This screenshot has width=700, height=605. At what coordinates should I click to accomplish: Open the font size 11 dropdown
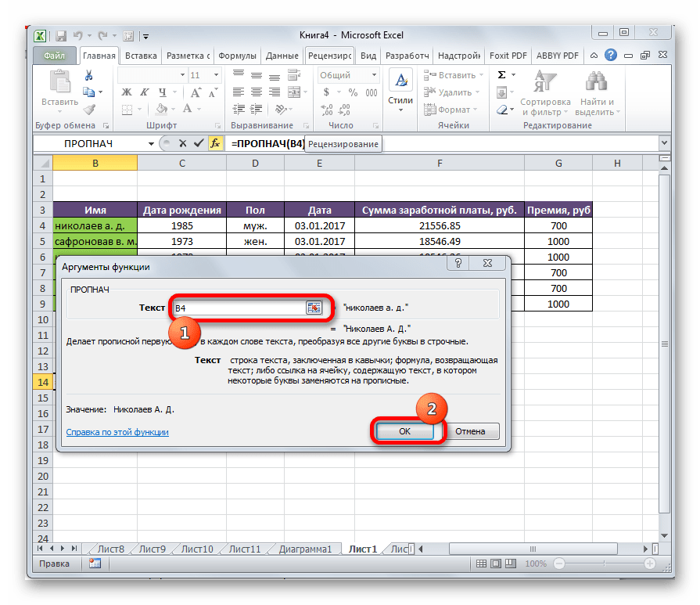coord(216,75)
